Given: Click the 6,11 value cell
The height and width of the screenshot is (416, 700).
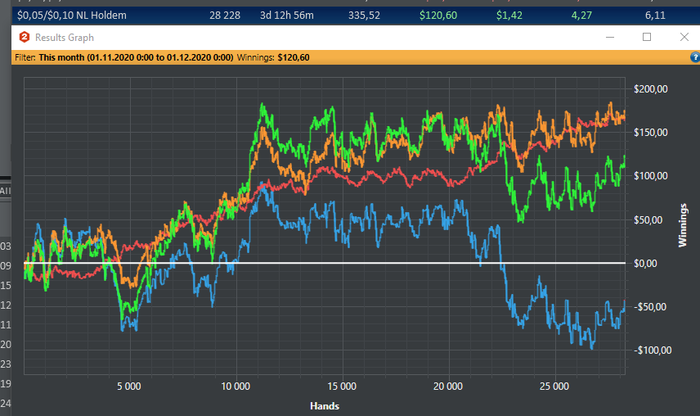Looking at the screenshot, I should 655,15.
